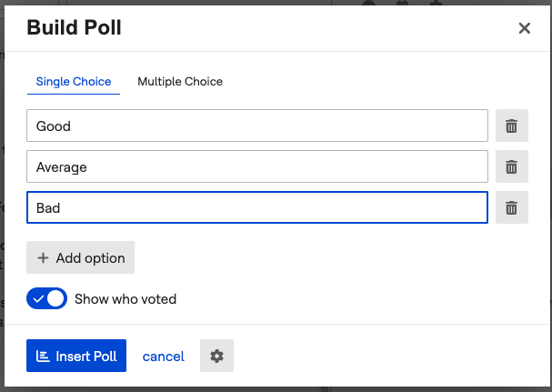Select the Bad option input field
Image resolution: width=552 pixels, height=392 pixels.
(x=257, y=208)
